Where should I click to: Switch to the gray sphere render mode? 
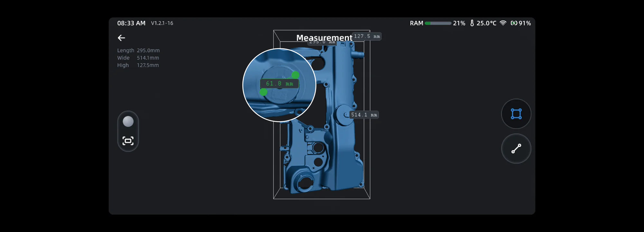click(x=128, y=121)
